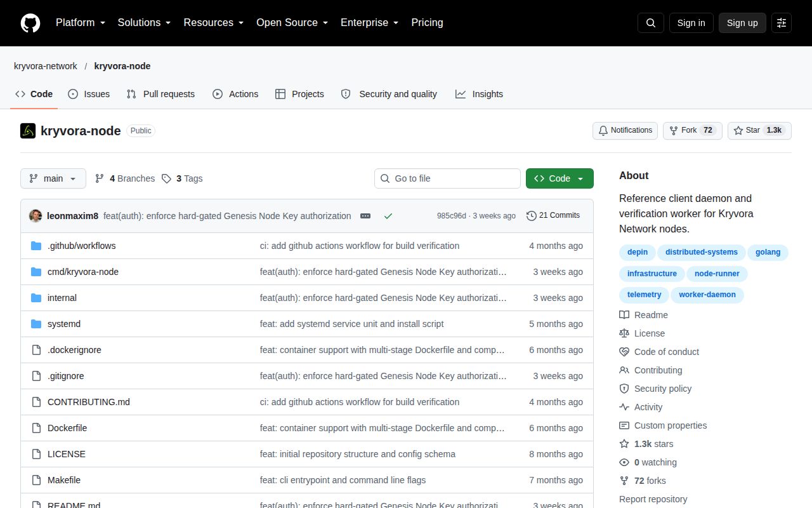Viewport: 812px width, 508px height.
Task: Click the kryvora-node repository avatar icon
Action: pos(28,131)
